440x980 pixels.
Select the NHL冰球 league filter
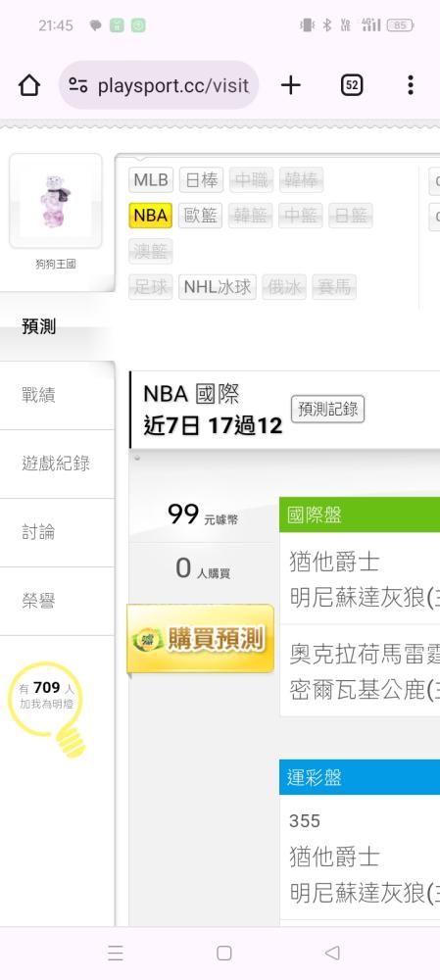point(218,287)
